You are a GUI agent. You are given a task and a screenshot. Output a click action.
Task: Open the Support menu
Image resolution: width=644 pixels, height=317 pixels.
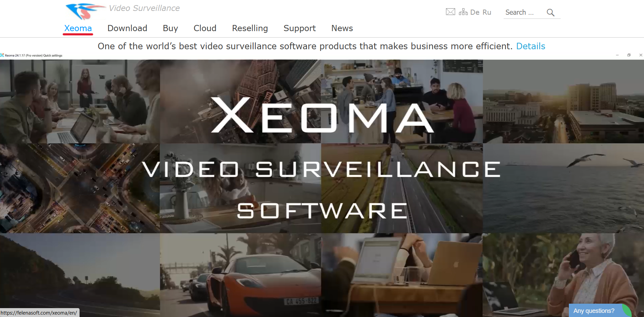click(x=299, y=28)
